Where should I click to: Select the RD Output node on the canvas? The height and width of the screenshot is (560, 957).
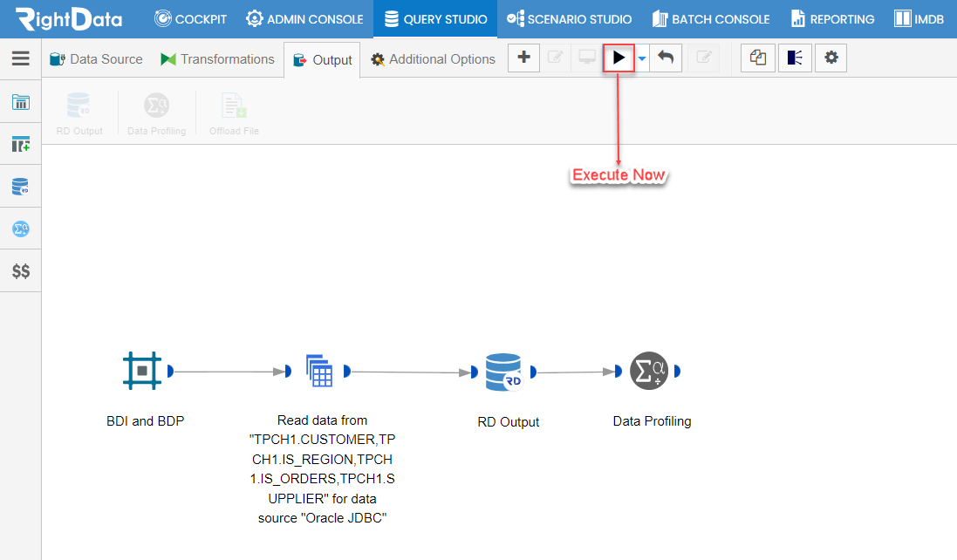(503, 372)
